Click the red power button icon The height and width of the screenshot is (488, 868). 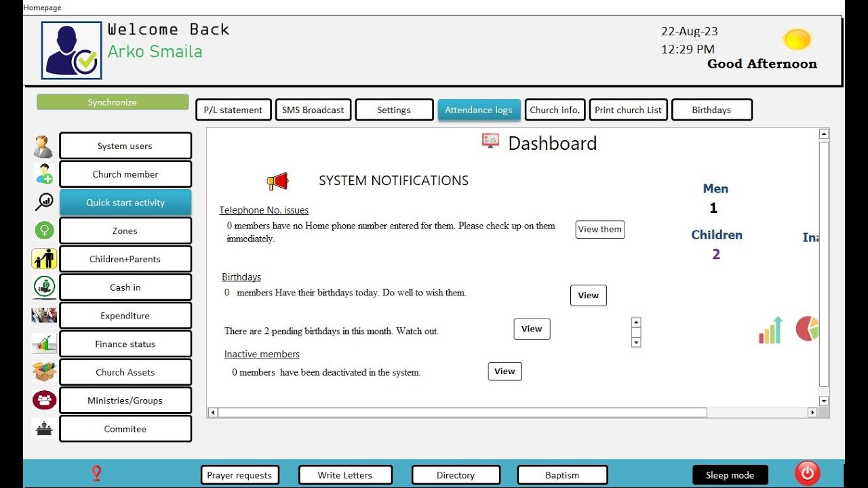(x=807, y=473)
